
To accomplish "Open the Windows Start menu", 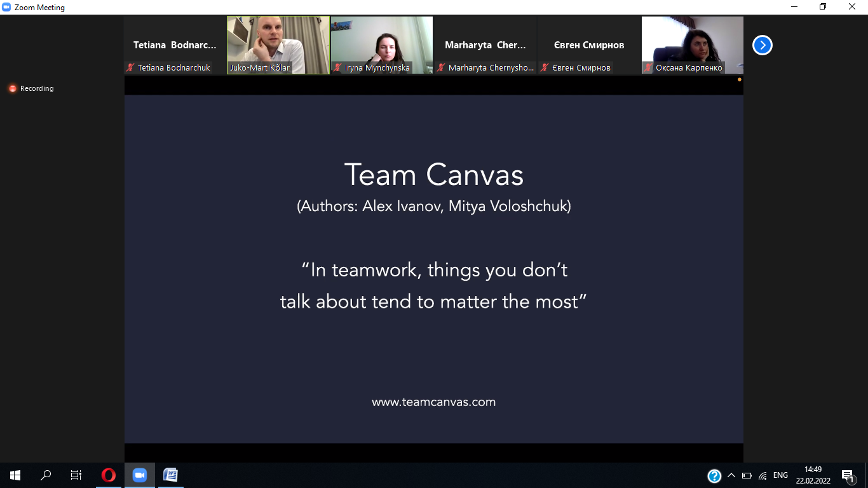I will (x=15, y=475).
